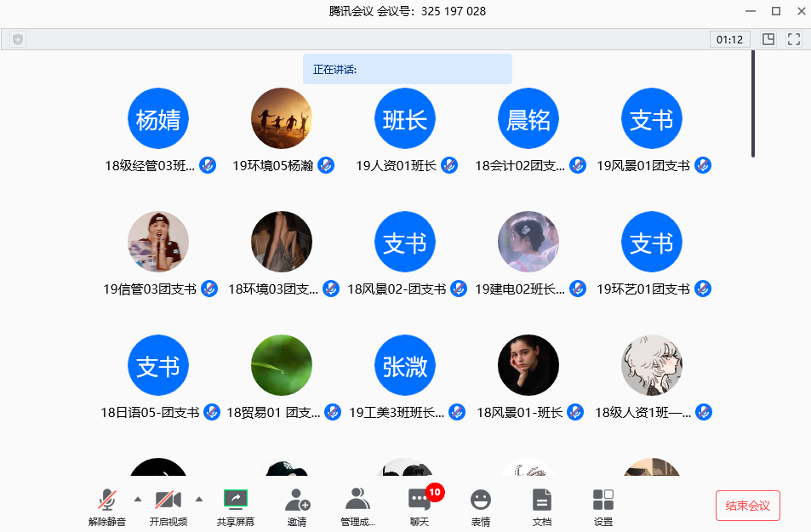Select the 晨铭 avatar
Image resolution: width=811 pixels, height=532 pixels.
click(x=528, y=118)
